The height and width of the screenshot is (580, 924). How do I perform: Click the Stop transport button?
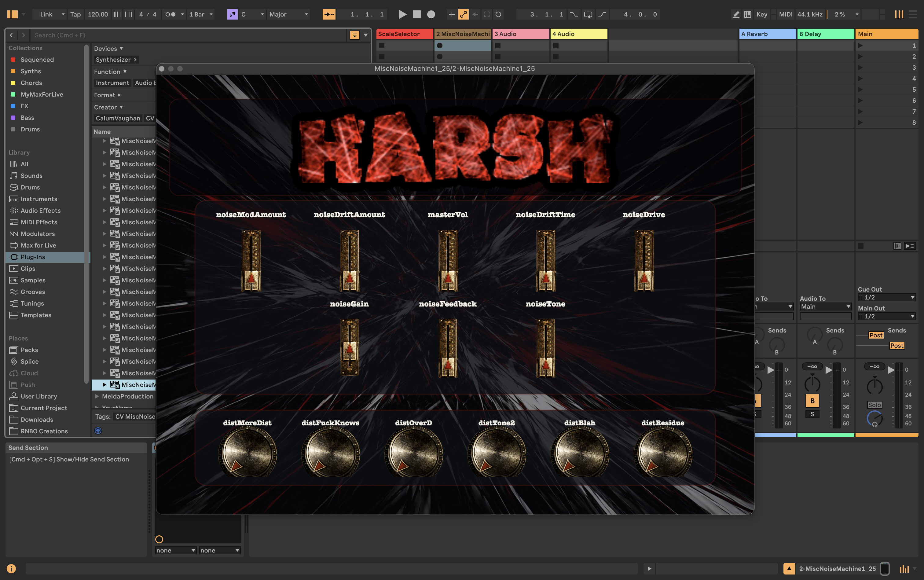(417, 14)
